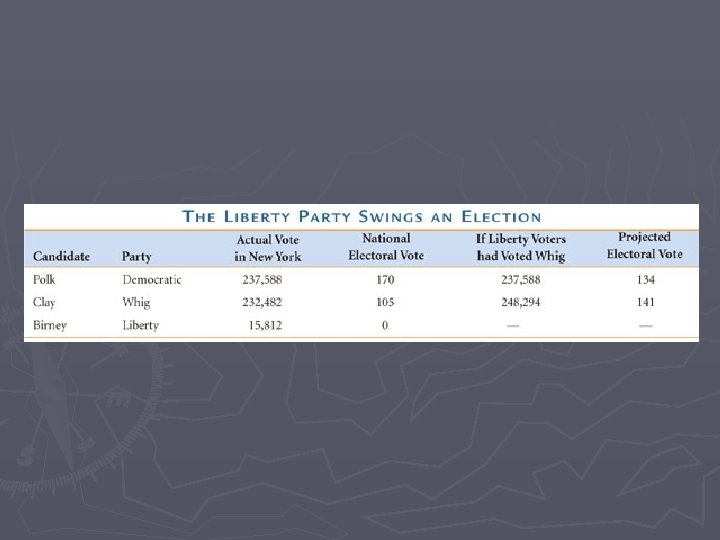Click the hypothetical Whig total 248,294

coord(521,302)
